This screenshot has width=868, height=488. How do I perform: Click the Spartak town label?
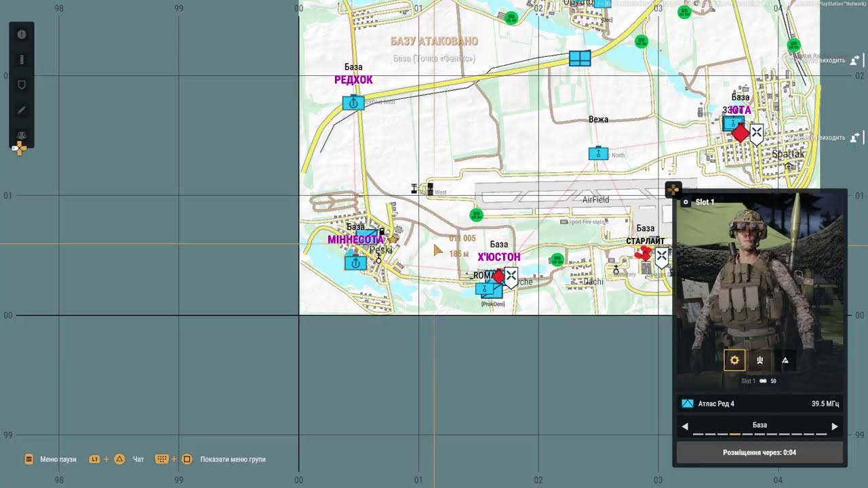[x=788, y=155]
